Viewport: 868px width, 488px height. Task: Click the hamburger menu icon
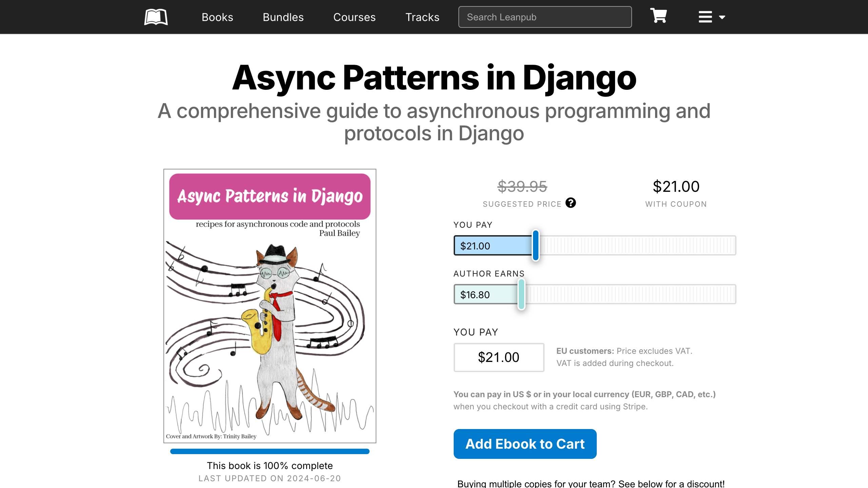click(x=705, y=17)
